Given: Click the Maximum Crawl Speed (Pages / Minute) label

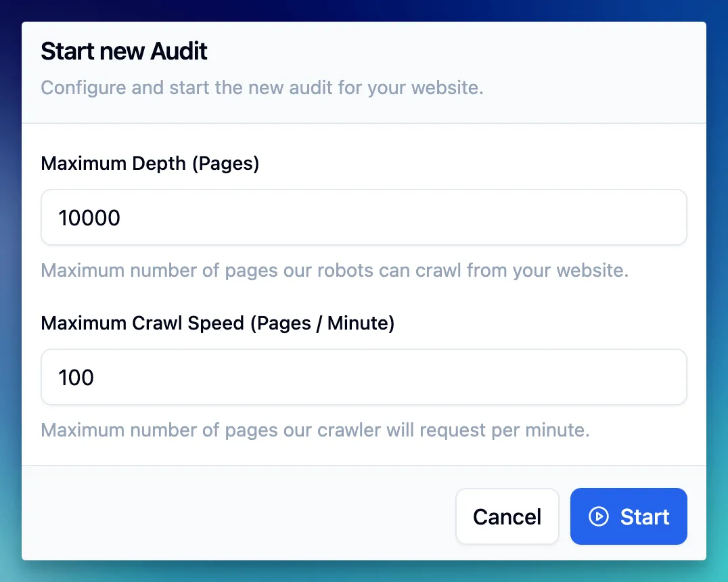Looking at the screenshot, I should (218, 323).
